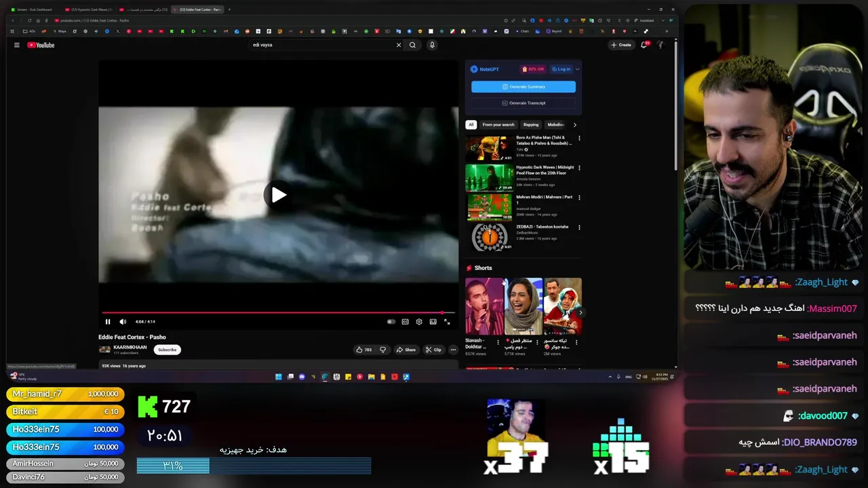The height and width of the screenshot is (488, 868).
Task: Open more actions ellipsis under video
Action: tap(453, 350)
